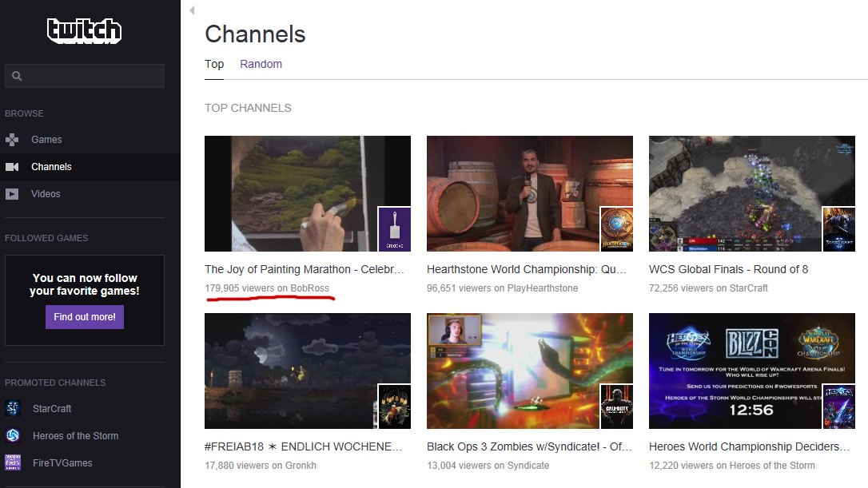Click 179,905 viewers on BobRoss text

coord(267,288)
